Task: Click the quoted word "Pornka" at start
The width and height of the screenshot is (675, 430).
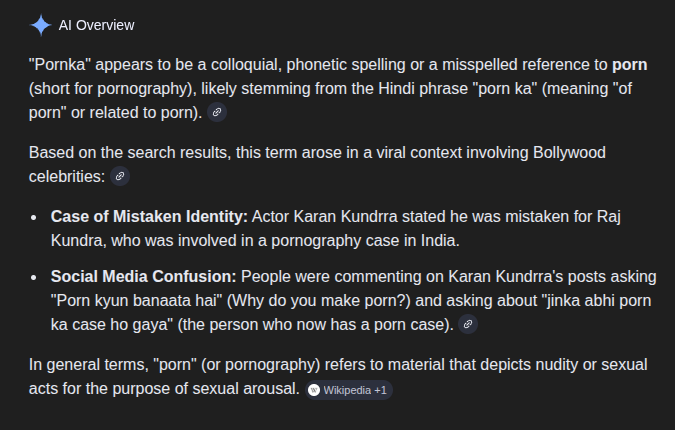Action: tap(56, 64)
